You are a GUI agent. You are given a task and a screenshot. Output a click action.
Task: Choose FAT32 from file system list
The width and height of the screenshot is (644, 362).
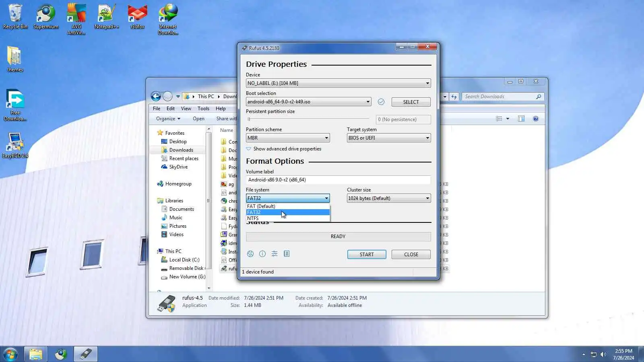288,212
